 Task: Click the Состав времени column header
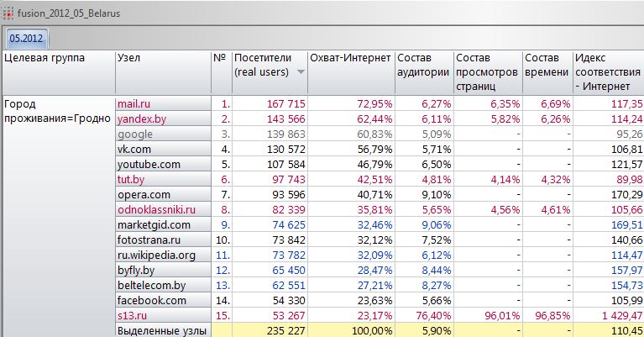click(545, 65)
